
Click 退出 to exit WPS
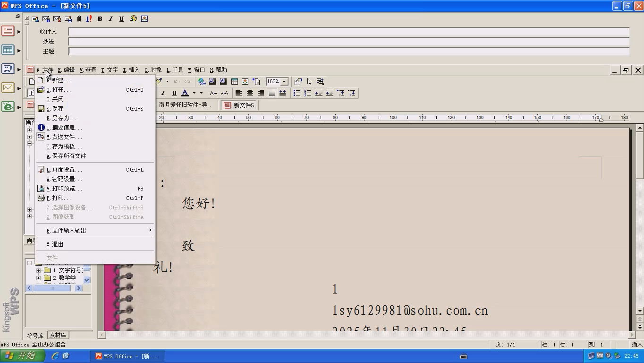pyautogui.click(x=95, y=244)
